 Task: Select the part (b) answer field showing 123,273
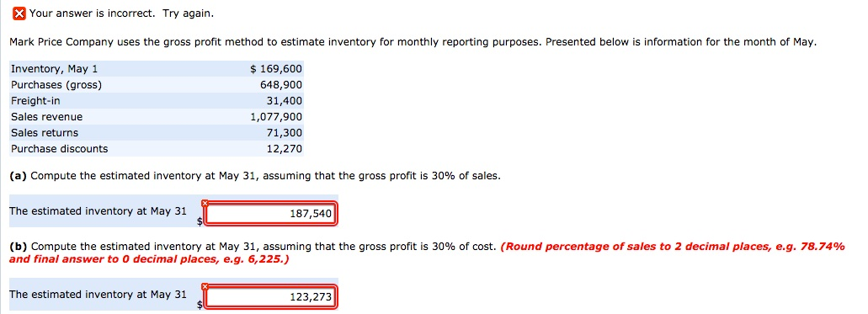coord(271,297)
